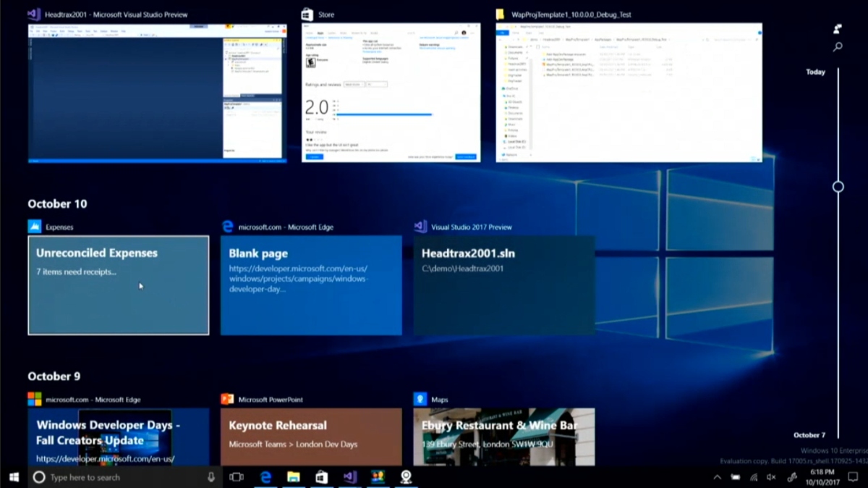
Task: Click the Cortana microphone in the search bar
Action: (x=210, y=477)
